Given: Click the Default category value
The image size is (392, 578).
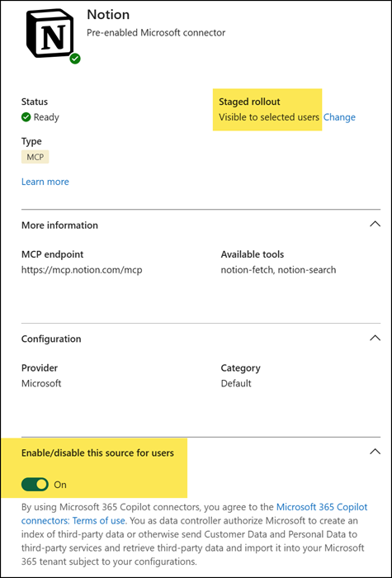Looking at the screenshot, I should (x=236, y=383).
